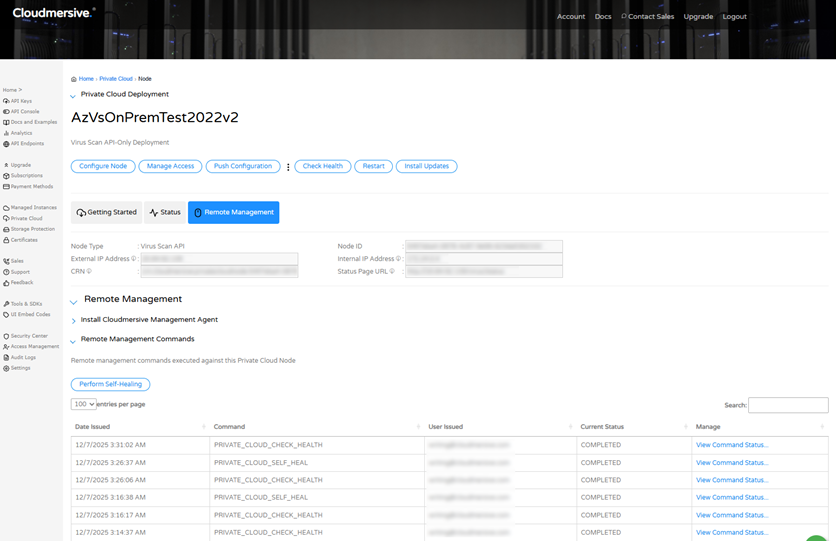Click the home icon in breadcrumb
Image resolution: width=836 pixels, height=541 pixels.
pyautogui.click(x=74, y=79)
